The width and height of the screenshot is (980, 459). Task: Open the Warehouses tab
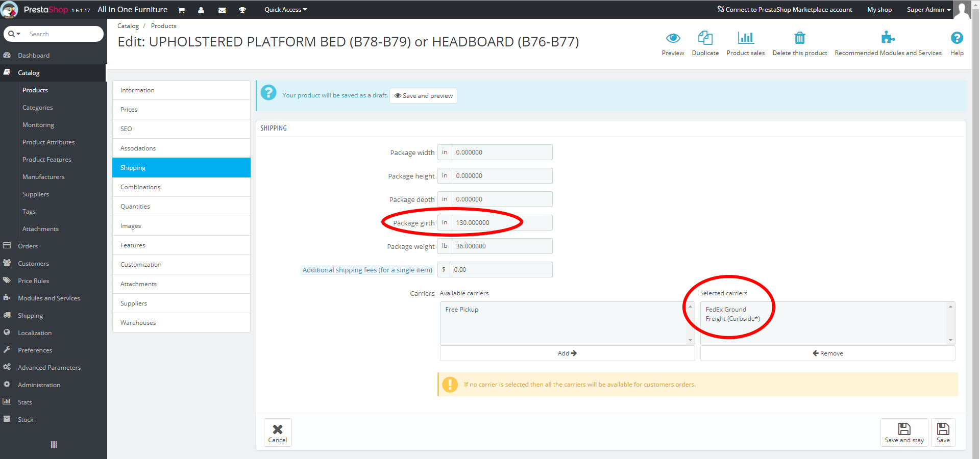click(x=181, y=323)
